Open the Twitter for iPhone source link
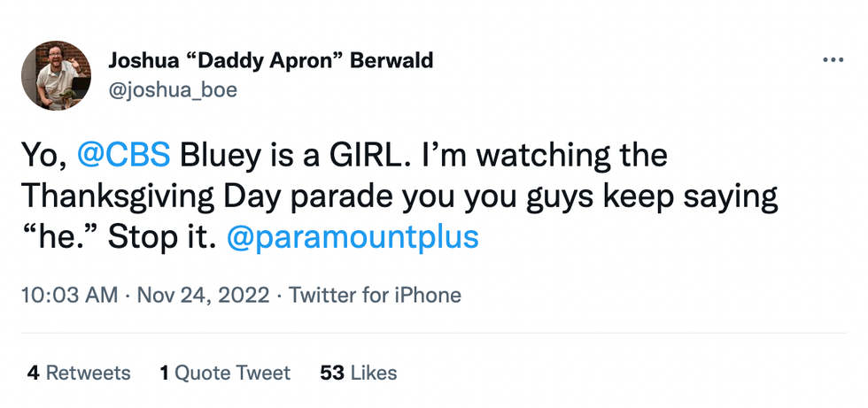The height and width of the screenshot is (408, 868). [375, 295]
